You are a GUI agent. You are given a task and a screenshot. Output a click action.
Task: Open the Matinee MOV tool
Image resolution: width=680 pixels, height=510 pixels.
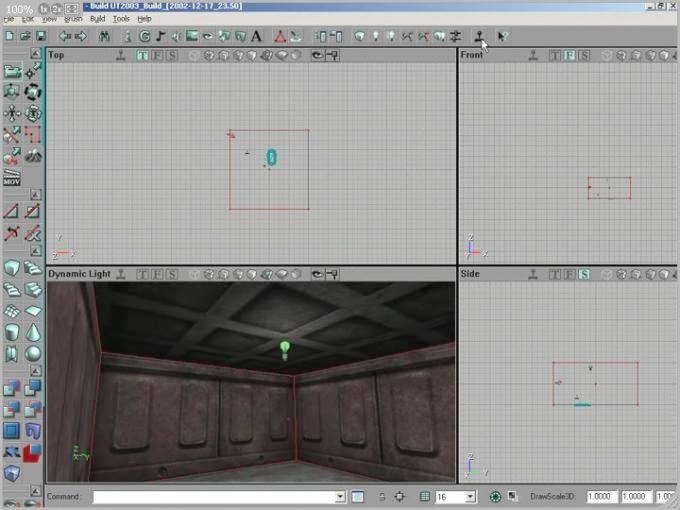click(12, 179)
